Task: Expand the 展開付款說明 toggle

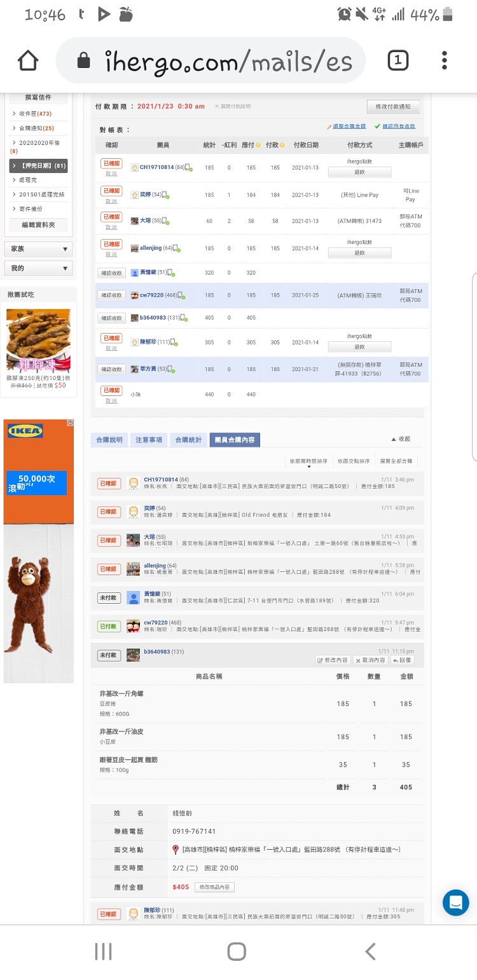Action: [233, 106]
